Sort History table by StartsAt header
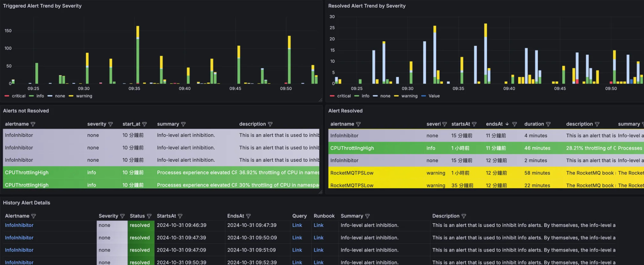Viewport: 644px width, 265px height. 166,216
